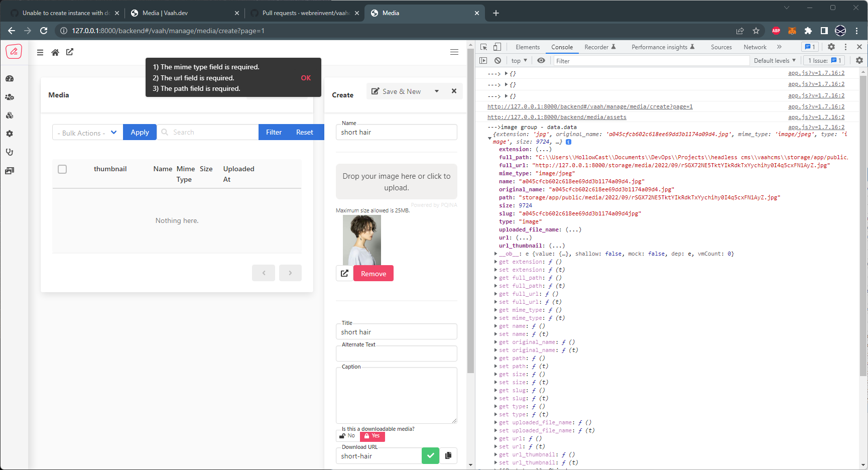Open the settings gear in the sidebar
868x470 pixels.
point(10,134)
